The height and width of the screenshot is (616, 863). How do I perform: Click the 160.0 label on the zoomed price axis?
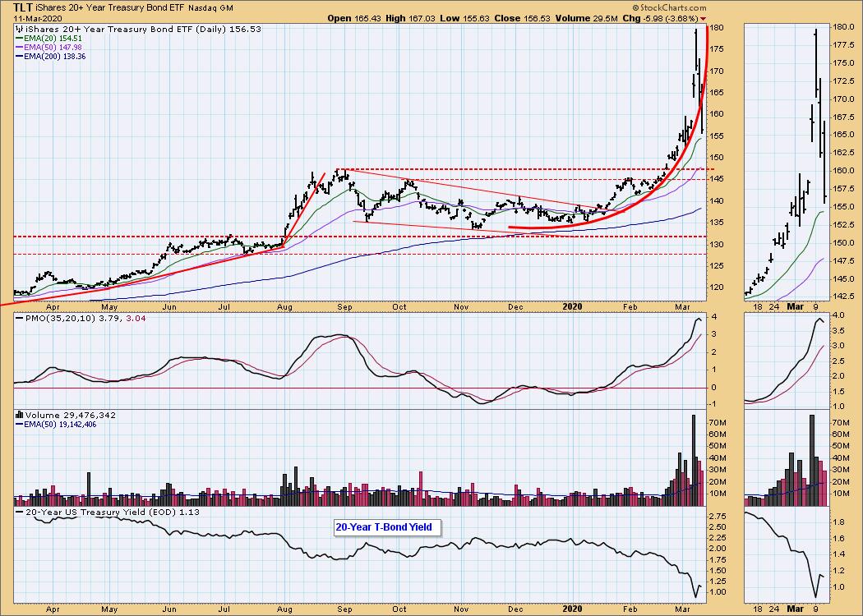[x=843, y=171]
